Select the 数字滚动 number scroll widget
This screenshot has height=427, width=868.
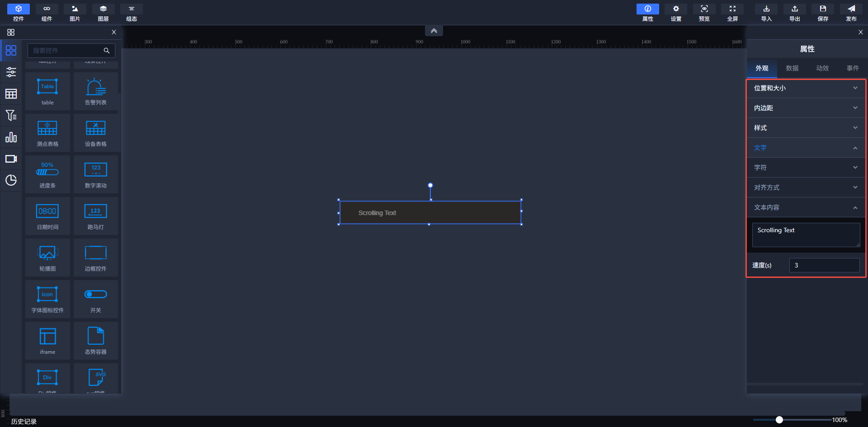(x=96, y=174)
